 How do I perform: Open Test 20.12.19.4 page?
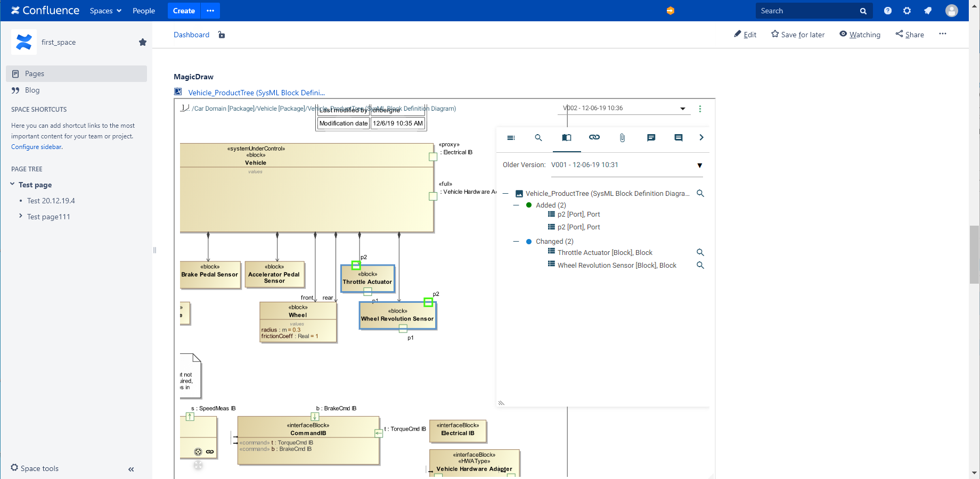click(51, 201)
